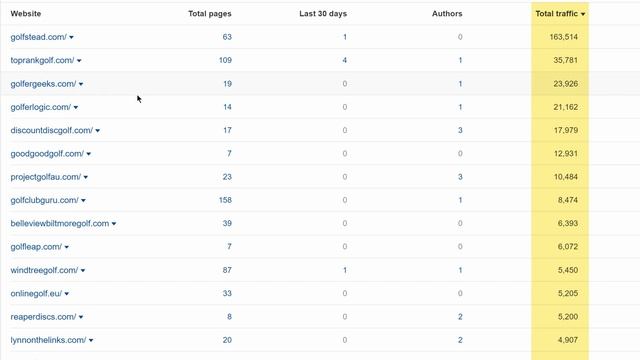Click total pages value 158 for golfclubguru.com

click(225, 200)
